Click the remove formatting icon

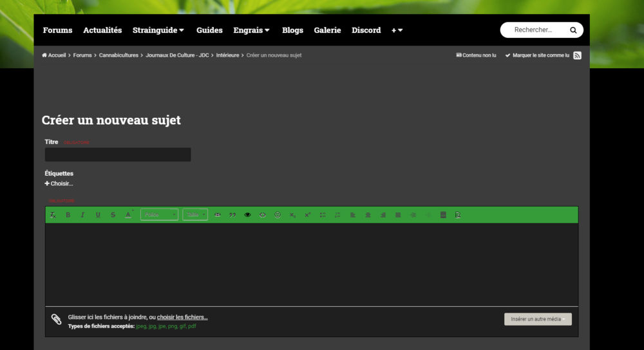coord(53,215)
